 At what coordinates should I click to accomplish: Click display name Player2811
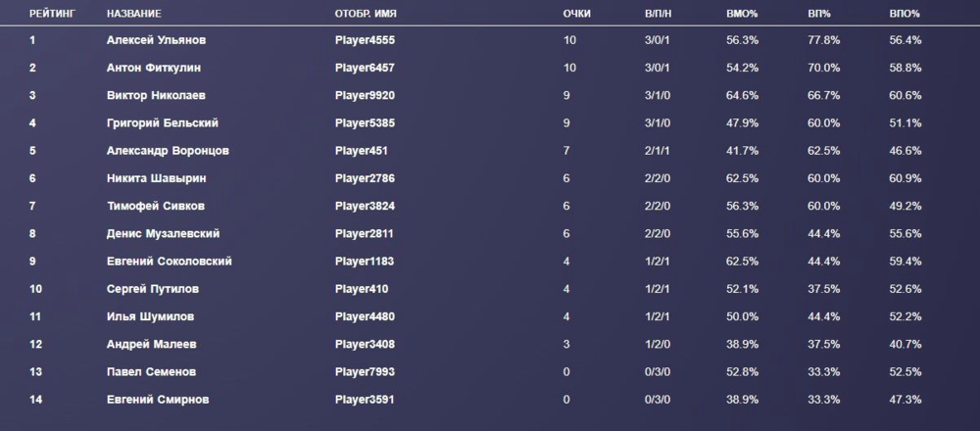365,234
